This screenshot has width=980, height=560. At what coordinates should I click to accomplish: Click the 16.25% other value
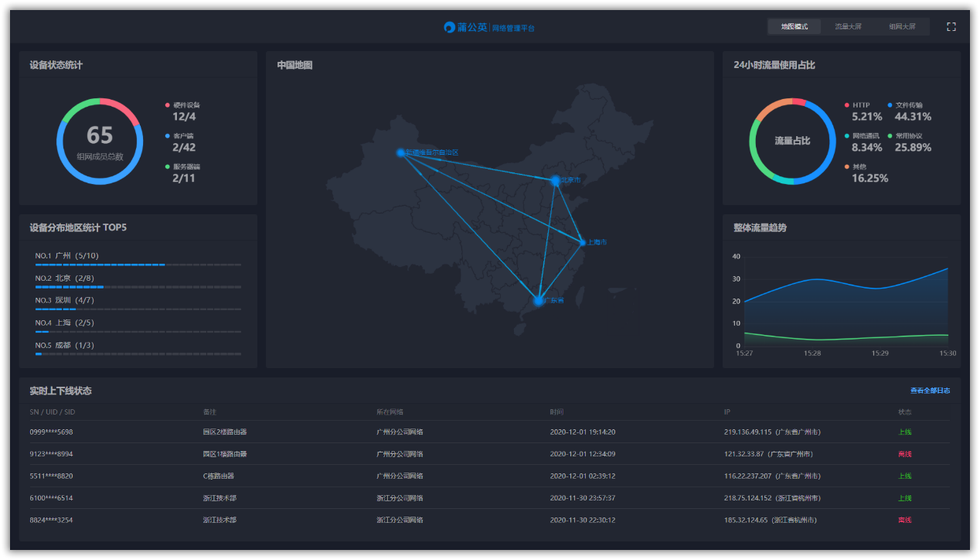coord(870,179)
